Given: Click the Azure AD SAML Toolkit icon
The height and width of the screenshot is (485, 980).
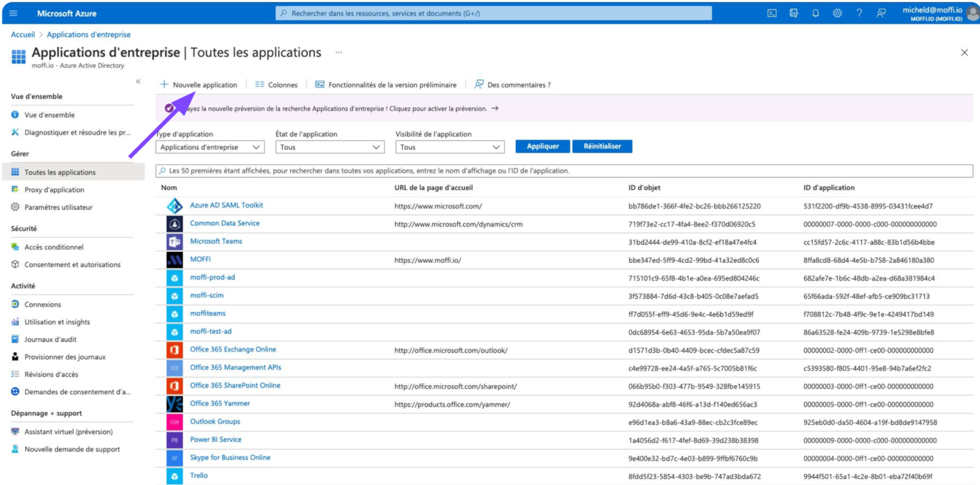Looking at the screenshot, I should point(175,206).
